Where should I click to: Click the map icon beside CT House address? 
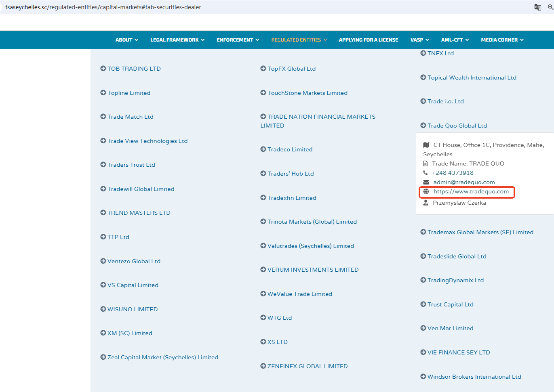pos(426,145)
